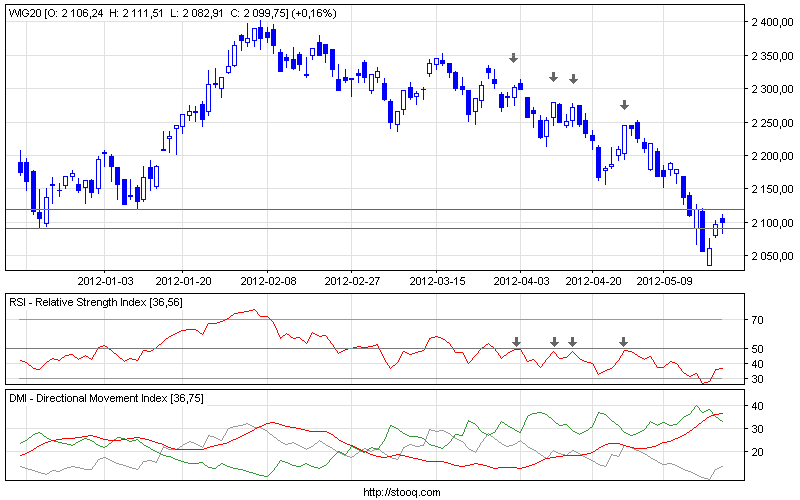Viewport: 800px width, 500px height.
Task: Click the 30 level label on RSI axis
Action: point(758,379)
